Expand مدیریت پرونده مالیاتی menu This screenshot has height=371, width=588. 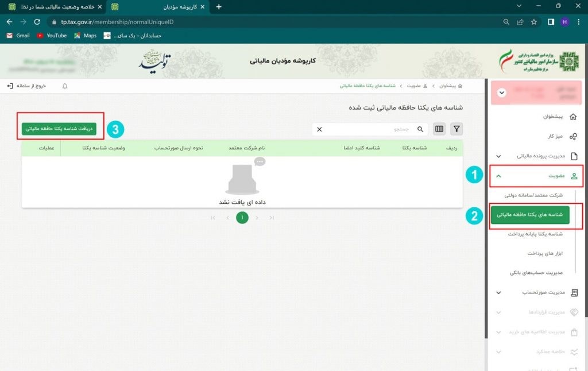click(498, 156)
